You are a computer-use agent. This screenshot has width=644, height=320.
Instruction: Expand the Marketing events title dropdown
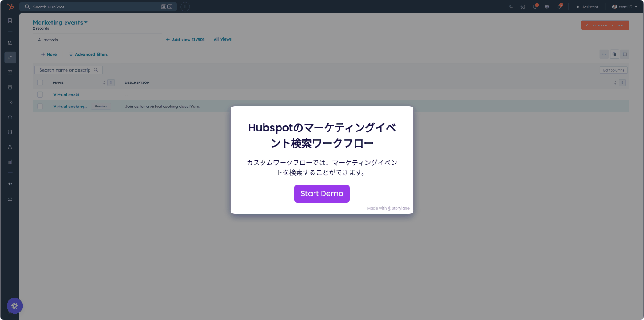[60, 22]
